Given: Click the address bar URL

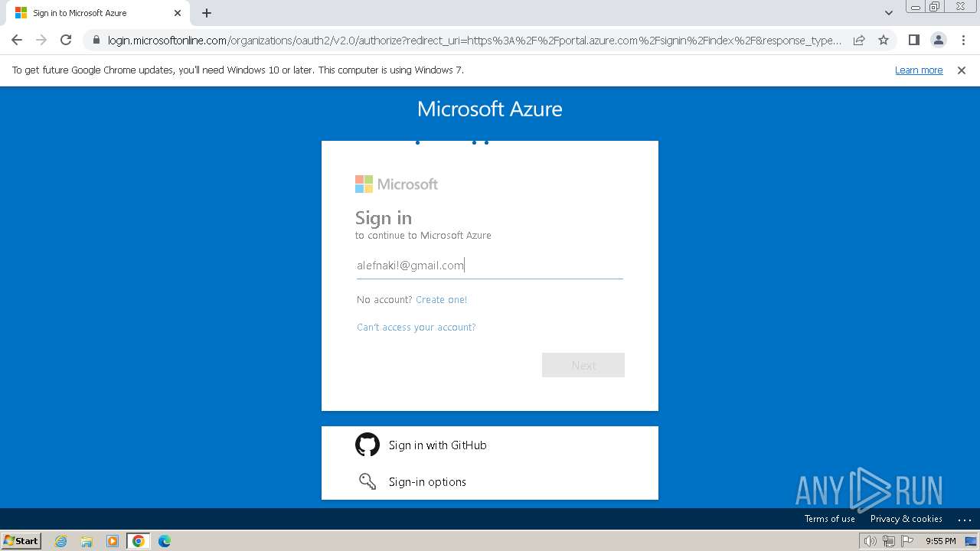Looking at the screenshot, I should [x=475, y=40].
